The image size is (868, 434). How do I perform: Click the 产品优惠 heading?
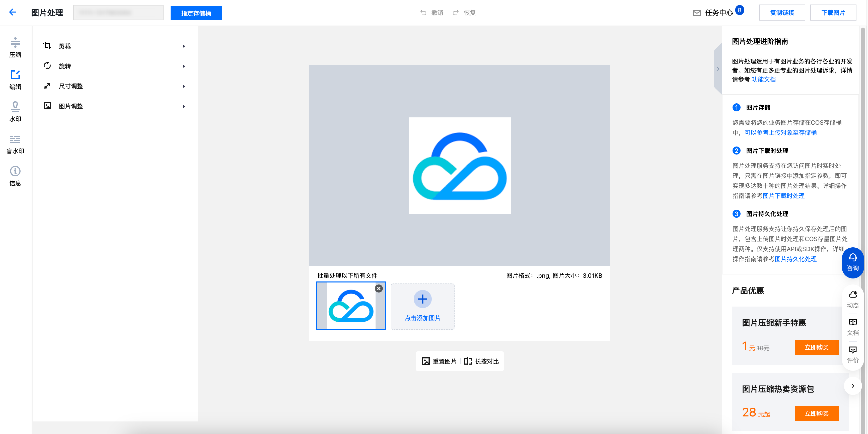click(748, 291)
